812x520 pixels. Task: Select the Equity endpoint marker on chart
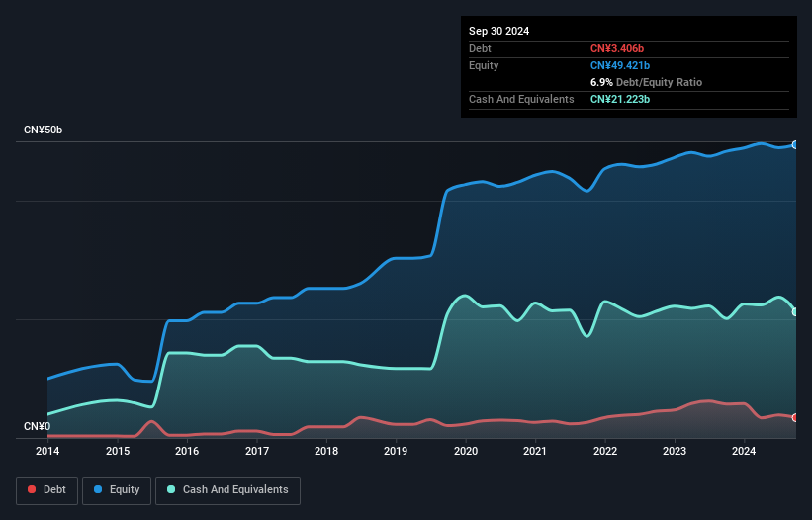(795, 145)
